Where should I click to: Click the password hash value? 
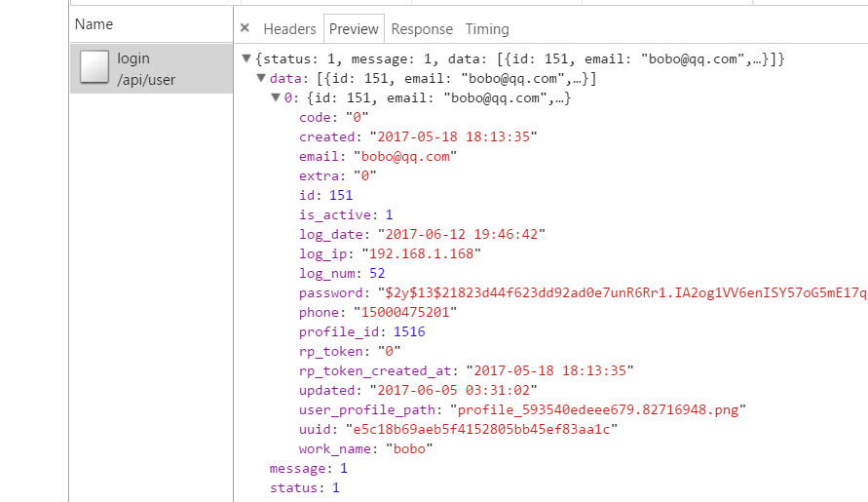[623, 292]
